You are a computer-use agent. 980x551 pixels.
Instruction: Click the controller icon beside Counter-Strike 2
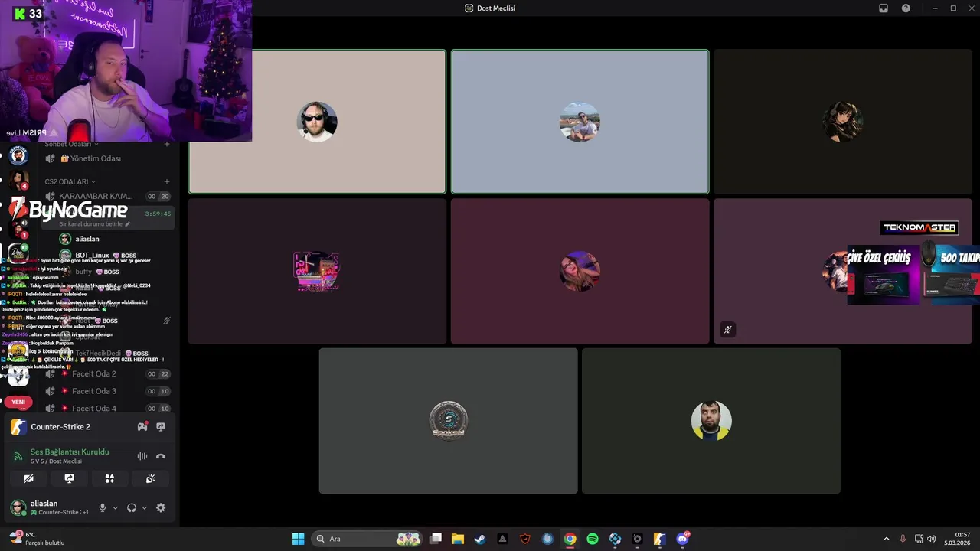pyautogui.click(x=142, y=427)
